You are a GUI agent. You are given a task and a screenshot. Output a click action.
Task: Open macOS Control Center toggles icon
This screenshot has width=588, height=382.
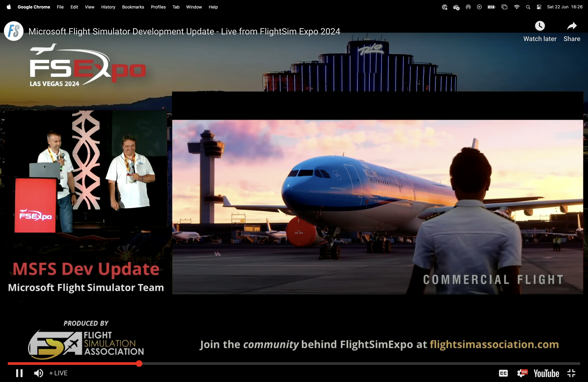pyautogui.click(x=539, y=7)
